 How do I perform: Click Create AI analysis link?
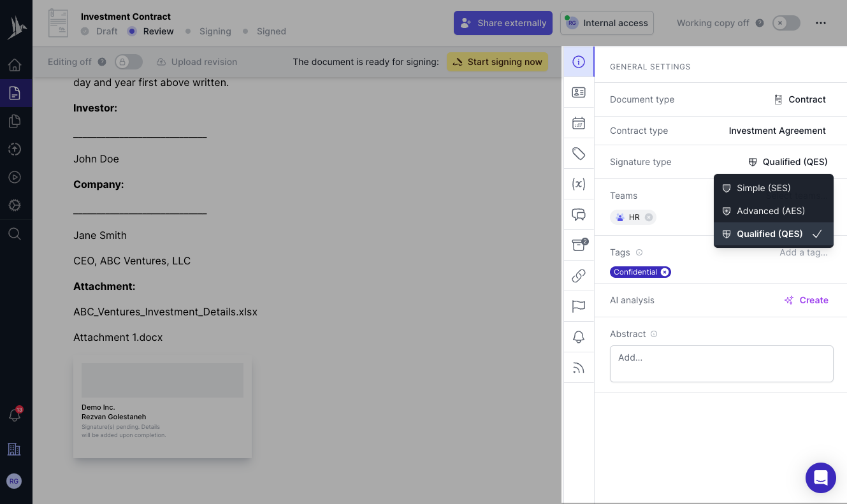806,300
